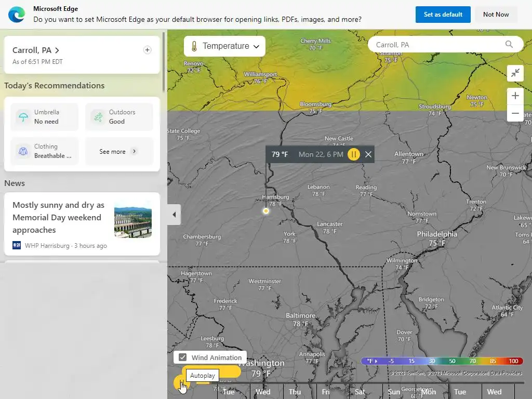Click the thermometer icon in map selector
The image size is (532, 399).
(194, 46)
